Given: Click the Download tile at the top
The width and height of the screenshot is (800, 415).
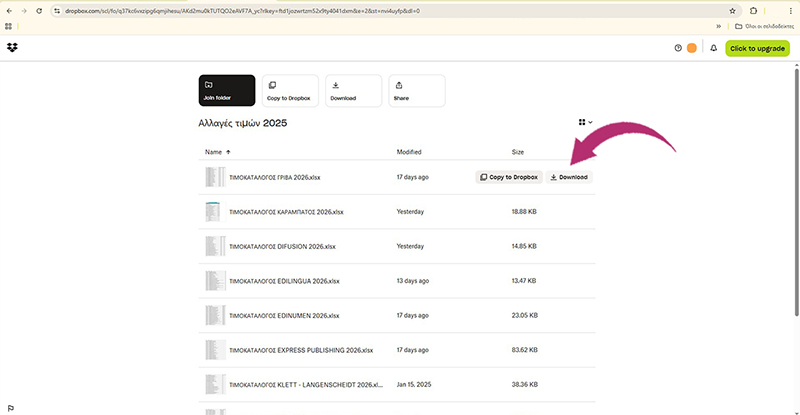Looking at the screenshot, I should click(353, 91).
